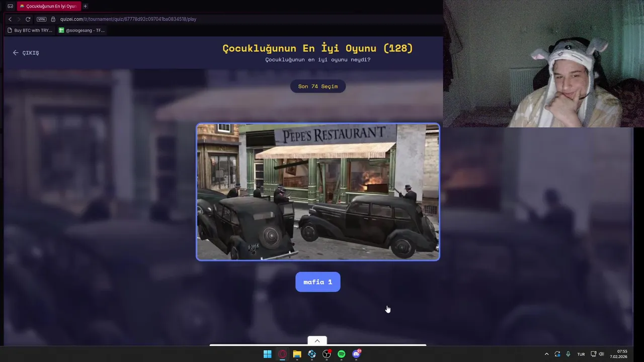Click the Opera GX taskbar icon
This screenshot has height=362, width=644.
(x=282, y=354)
